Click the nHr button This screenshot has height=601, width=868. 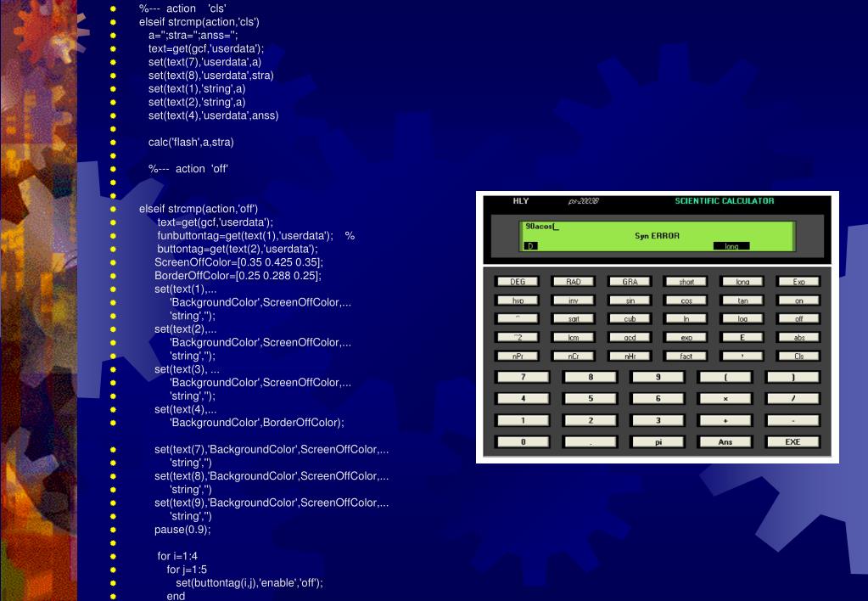[630, 357]
